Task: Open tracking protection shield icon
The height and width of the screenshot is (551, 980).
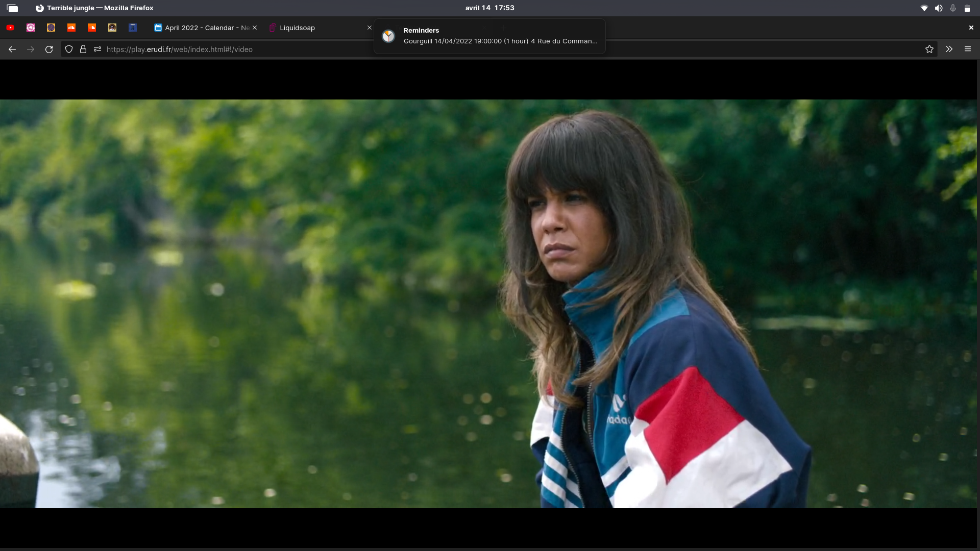Action: (x=69, y=49)
